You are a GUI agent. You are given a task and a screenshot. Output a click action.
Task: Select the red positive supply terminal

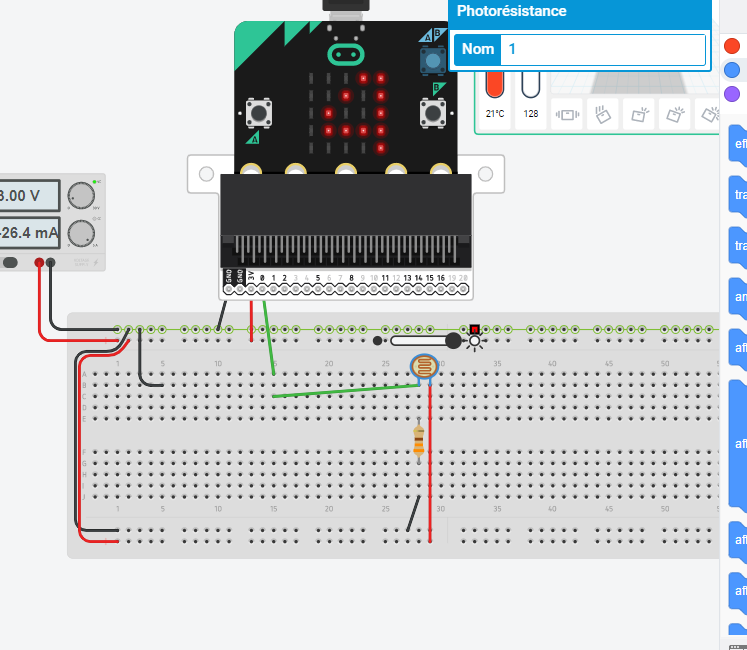(39, 262)
